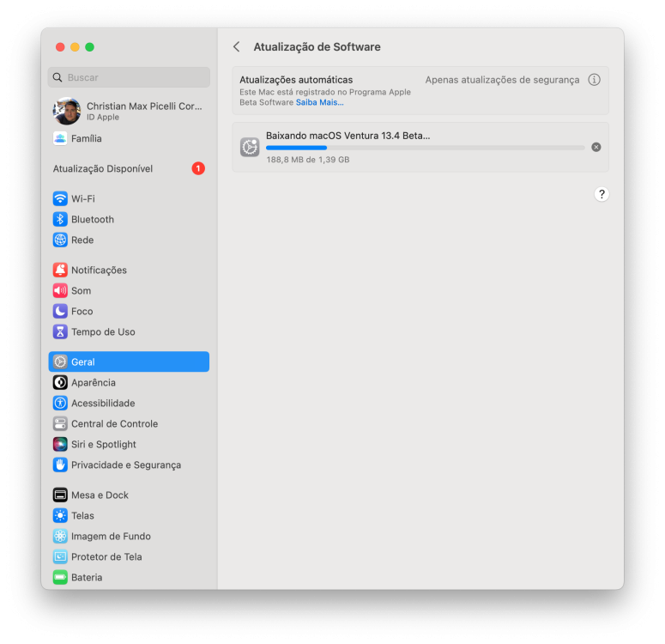
Task: Open Atualização Disponível notification item
Action: [x=129, y=168]
